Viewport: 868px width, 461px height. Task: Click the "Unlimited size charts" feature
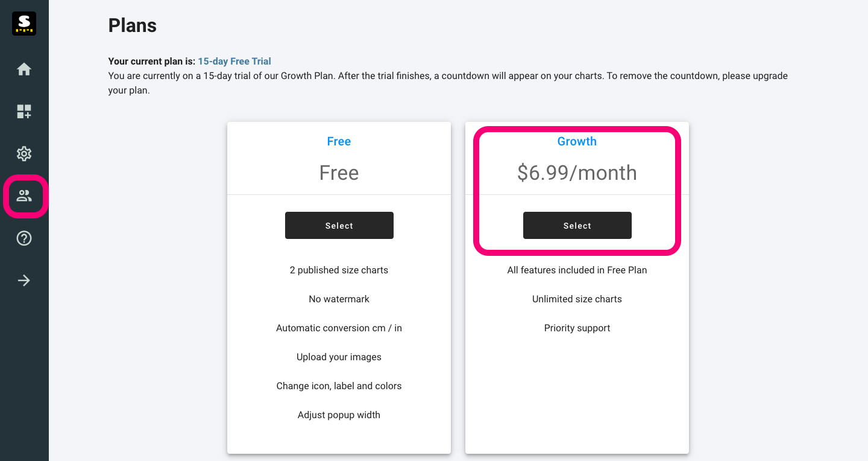coord(577,299)
